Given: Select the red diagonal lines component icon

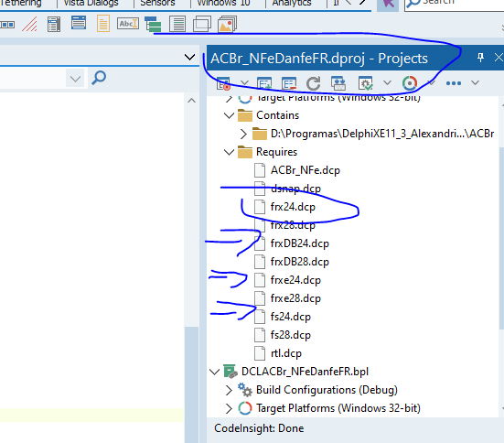Looking at the screenshot, I should [30, 25].
